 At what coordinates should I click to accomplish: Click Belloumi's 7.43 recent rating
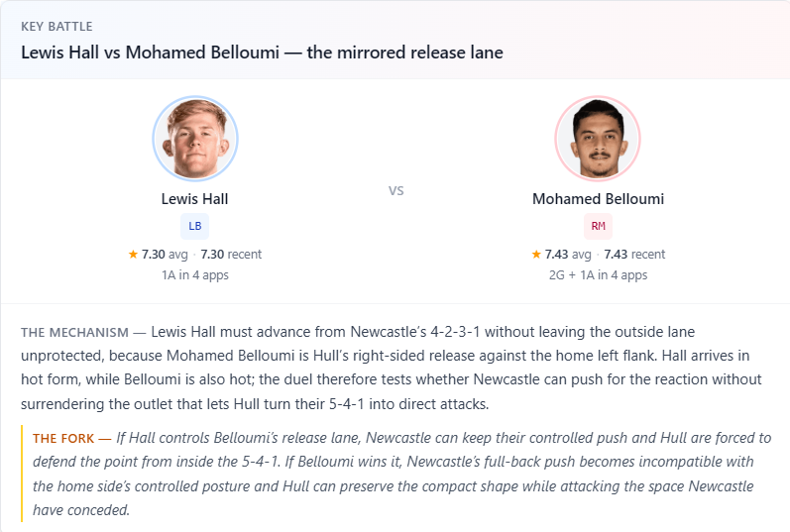pyautogui.click(x=634, y=254)
